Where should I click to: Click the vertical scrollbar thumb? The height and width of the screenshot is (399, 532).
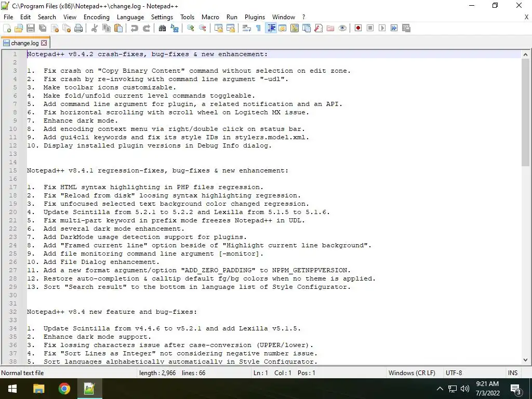point(525,112)
